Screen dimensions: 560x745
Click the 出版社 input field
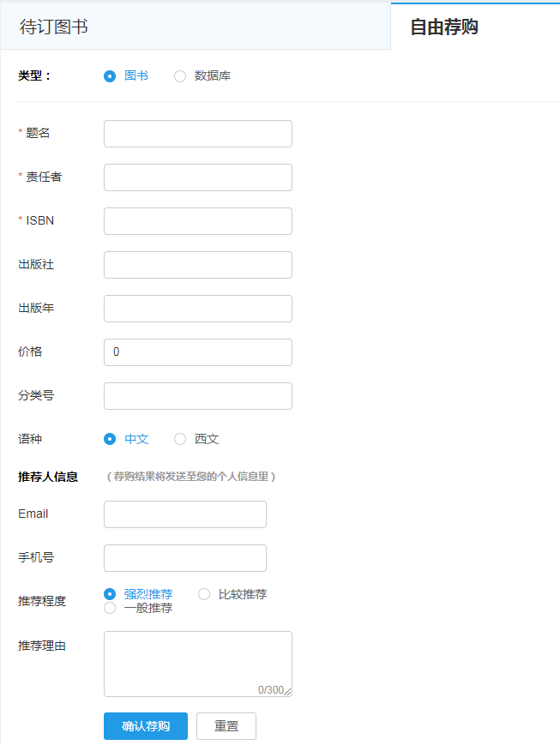pyautogui.click(x=197, y=264)
